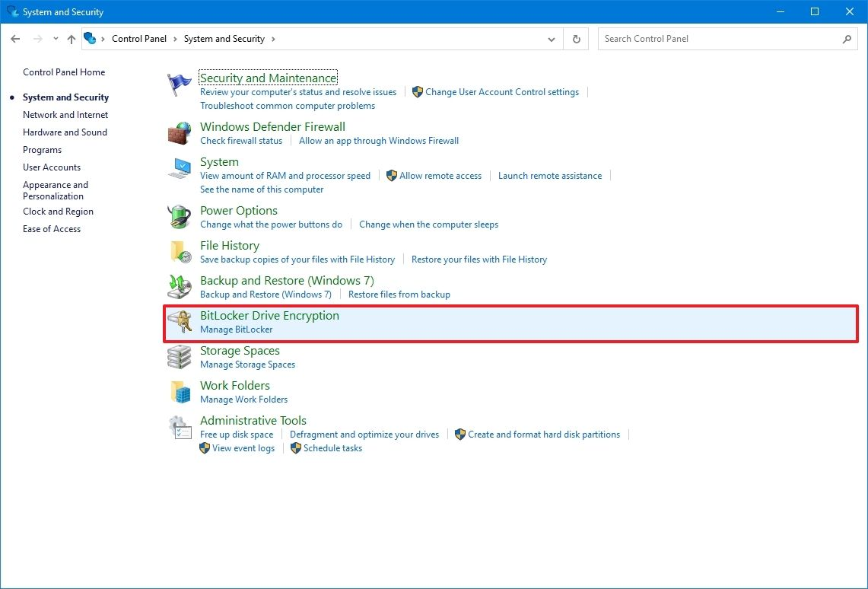This screenshot has height=589, width=868.
Task: Open Ease of Access category
Action: pos(52,229)
